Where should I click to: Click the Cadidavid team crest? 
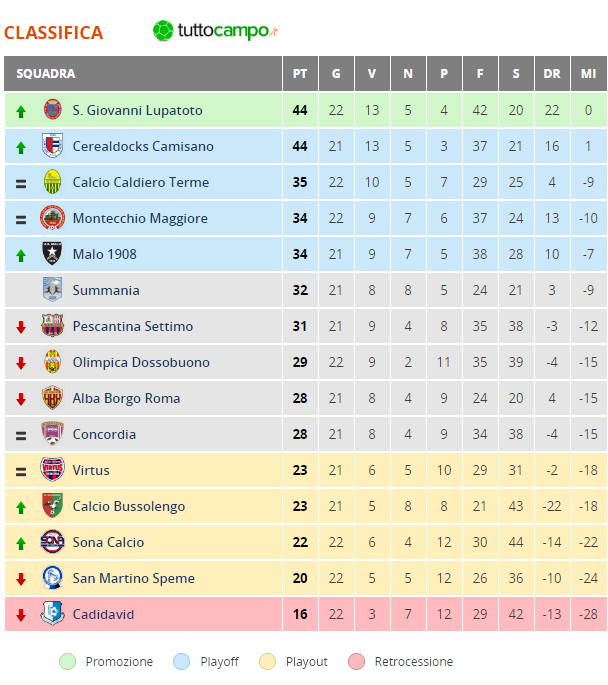52,613
